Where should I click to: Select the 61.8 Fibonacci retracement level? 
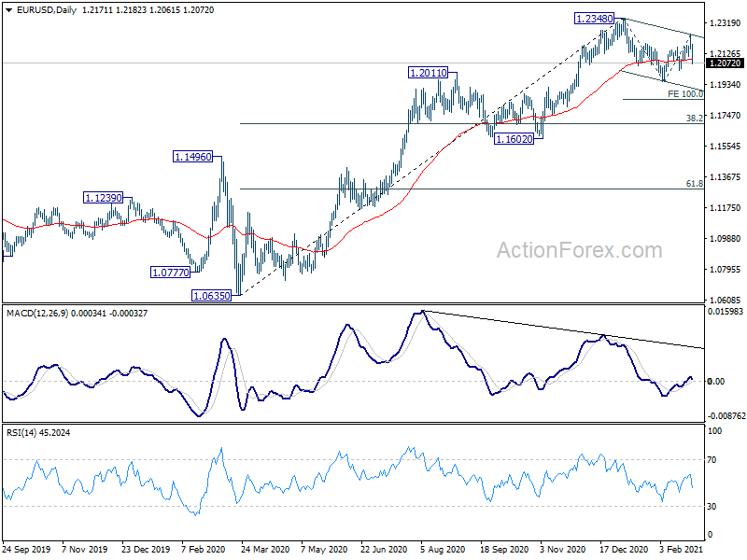point(694,183)
